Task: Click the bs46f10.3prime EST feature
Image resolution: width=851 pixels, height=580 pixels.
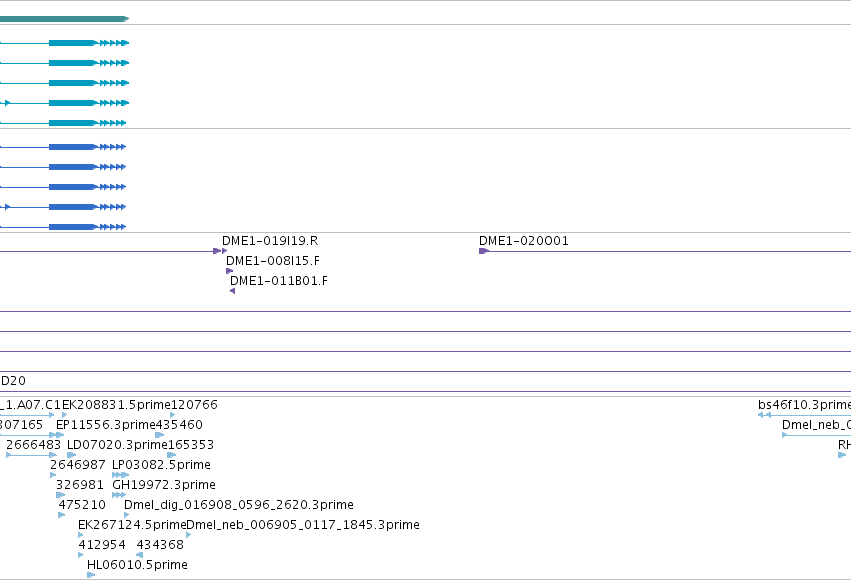Action: (804, 415)
